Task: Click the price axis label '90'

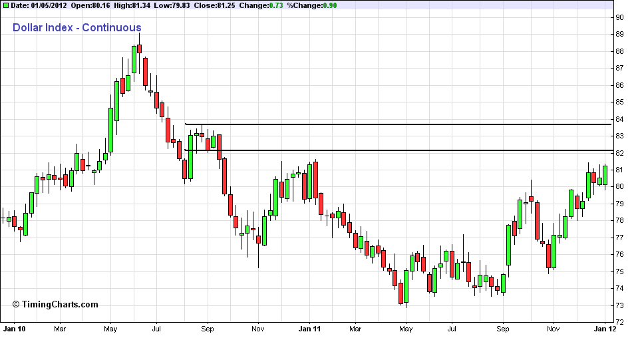Action: pos(619,17)
